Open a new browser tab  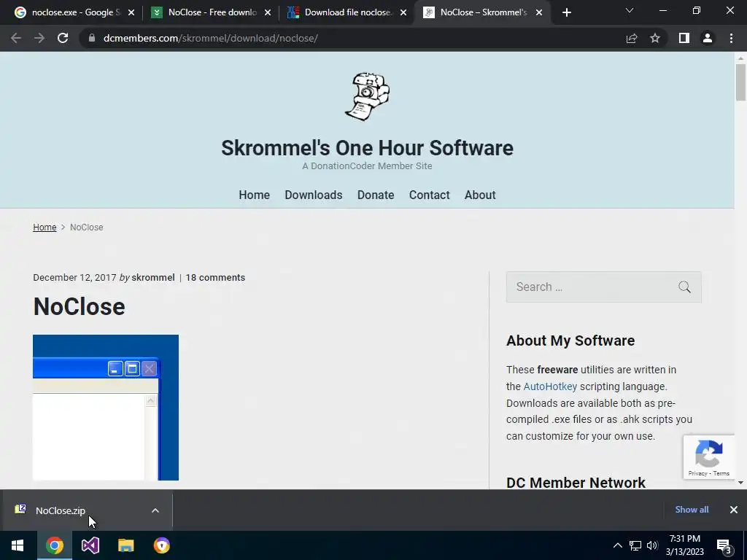(x=566, y=12)
